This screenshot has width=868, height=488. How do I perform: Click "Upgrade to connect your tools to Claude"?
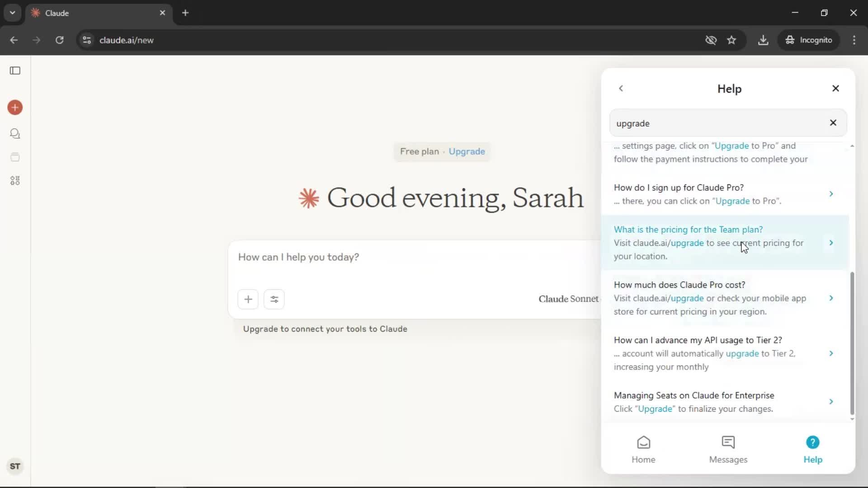pos(325,329)
